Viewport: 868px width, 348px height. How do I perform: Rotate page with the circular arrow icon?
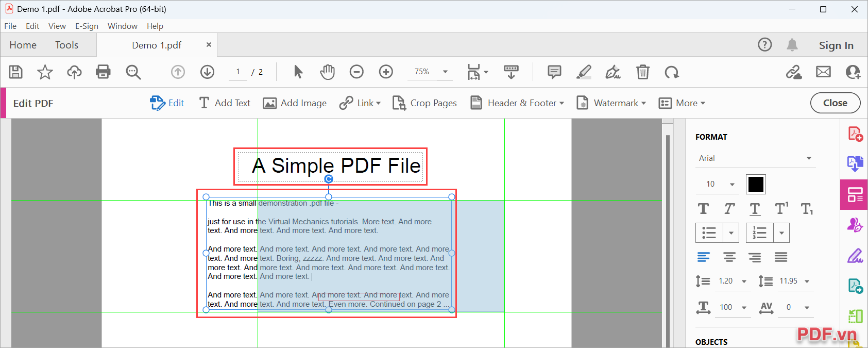[x=672, y=72]
